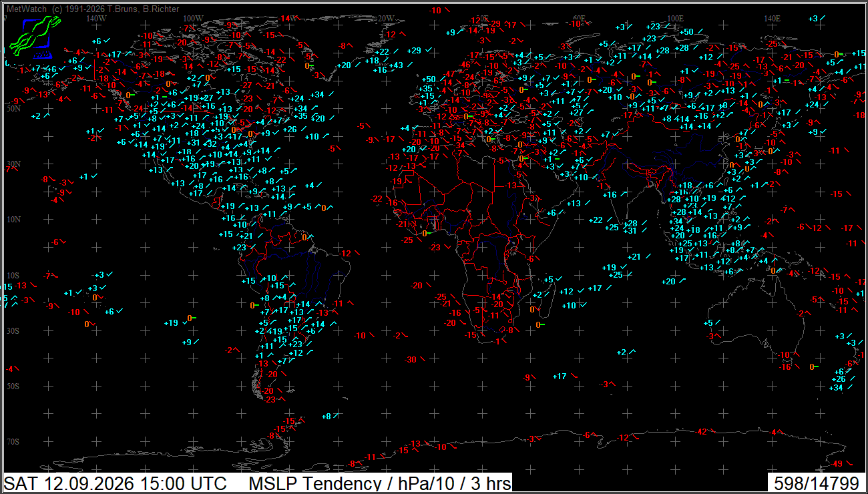The image size is (868, 494).
Task: Select the -42 reading on the Antarctic coast
Action: [x=702, y=432]
